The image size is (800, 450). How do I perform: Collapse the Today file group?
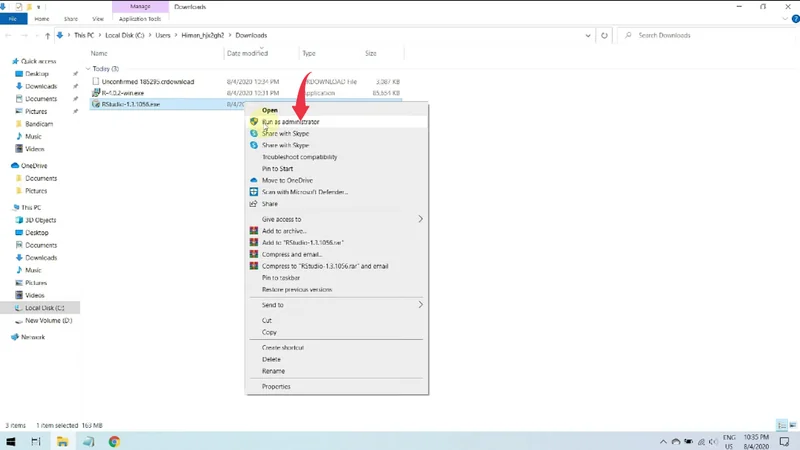tap(87, 69)
